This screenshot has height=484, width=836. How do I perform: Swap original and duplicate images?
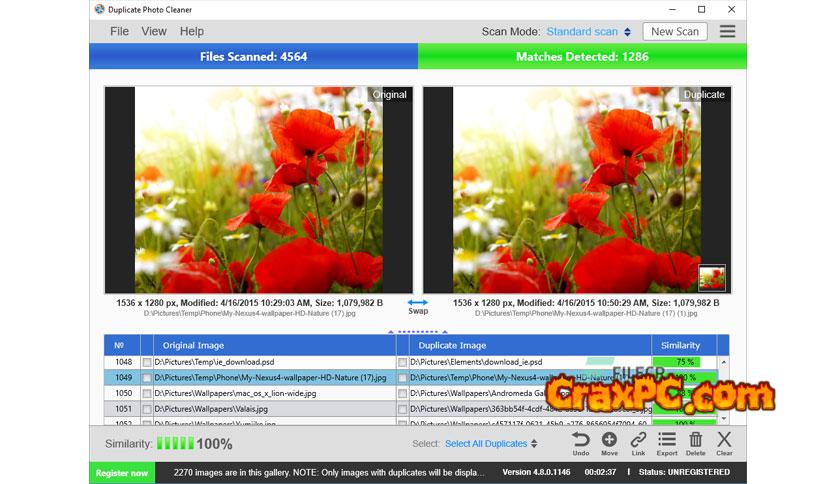[x=418, y=303]
